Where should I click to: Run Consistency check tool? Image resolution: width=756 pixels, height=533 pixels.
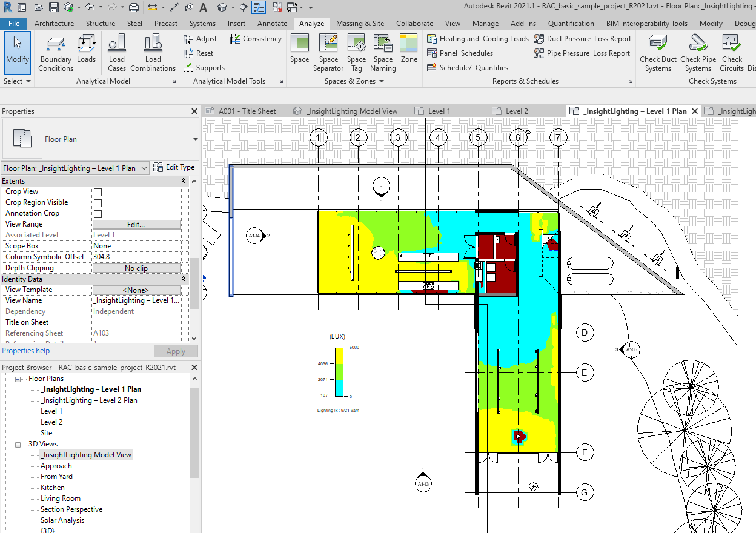(x=256, y=39)
